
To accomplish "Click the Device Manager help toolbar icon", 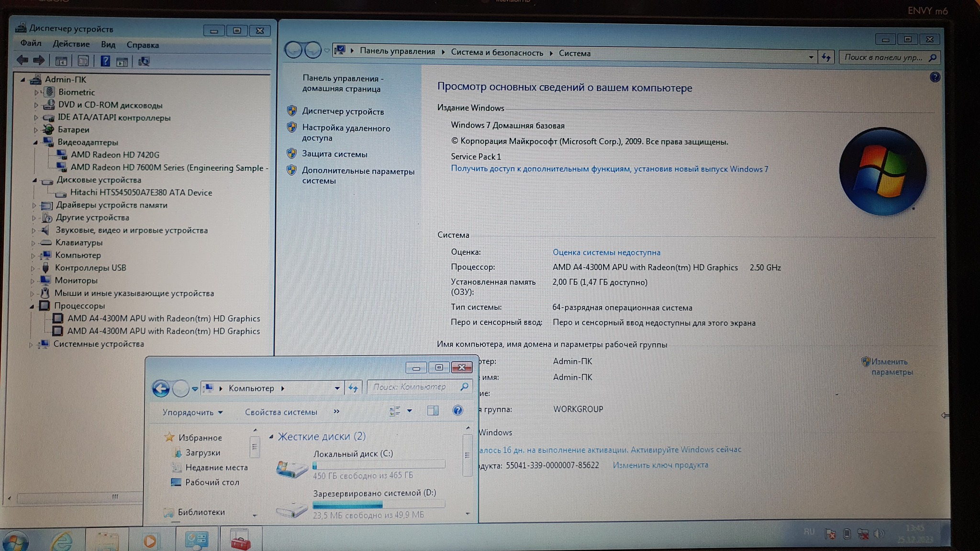I will [x=105, y=61].
